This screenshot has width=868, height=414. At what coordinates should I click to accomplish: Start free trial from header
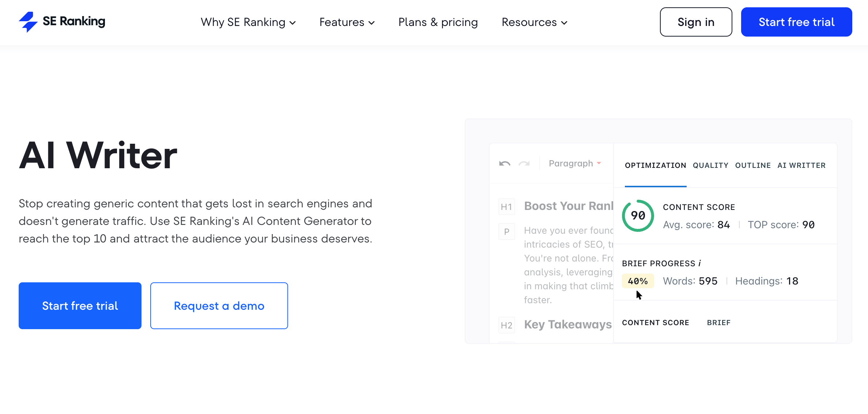point(796,22)
